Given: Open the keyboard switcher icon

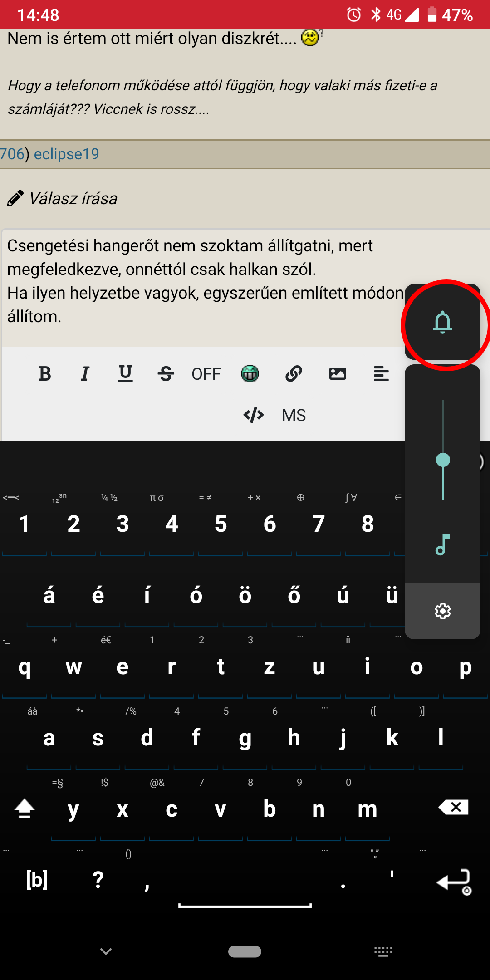Looking at the screenshot, I should pyautogui.click(x=383, y=951).
